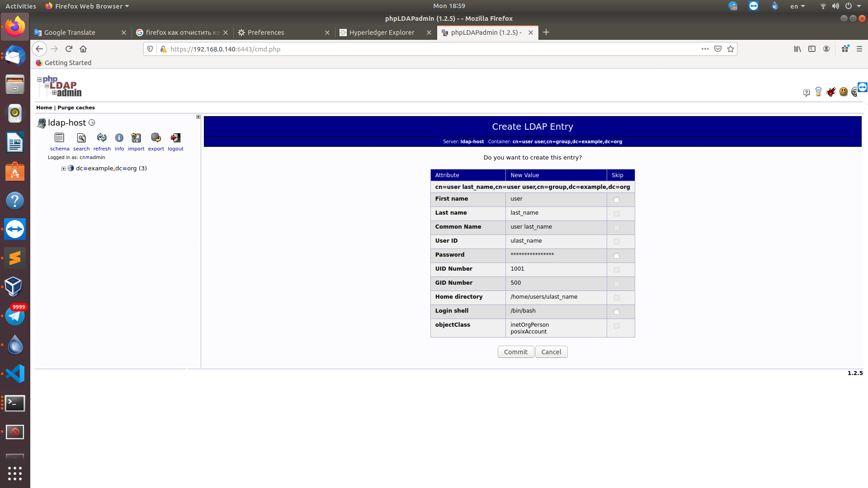The image size is (868, 488).
Task: Check Skip for Password attribute
Action: point(616,256)
